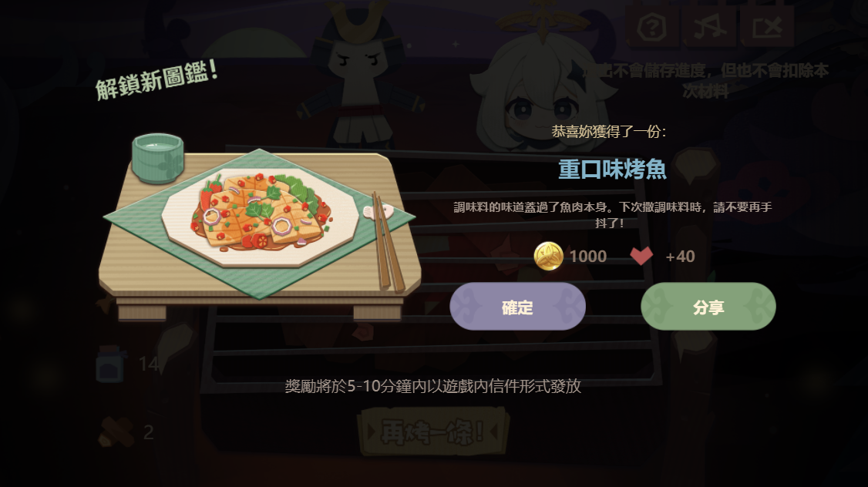Click the sauce jar ingredient icon

pos(109,364)
